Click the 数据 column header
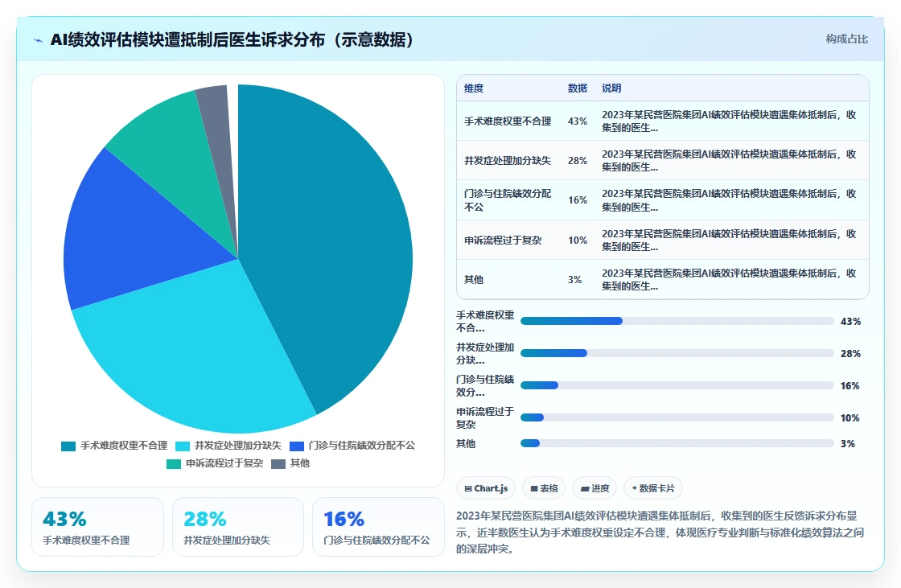Viewport: 901px width, 588px height. [578, 88]
